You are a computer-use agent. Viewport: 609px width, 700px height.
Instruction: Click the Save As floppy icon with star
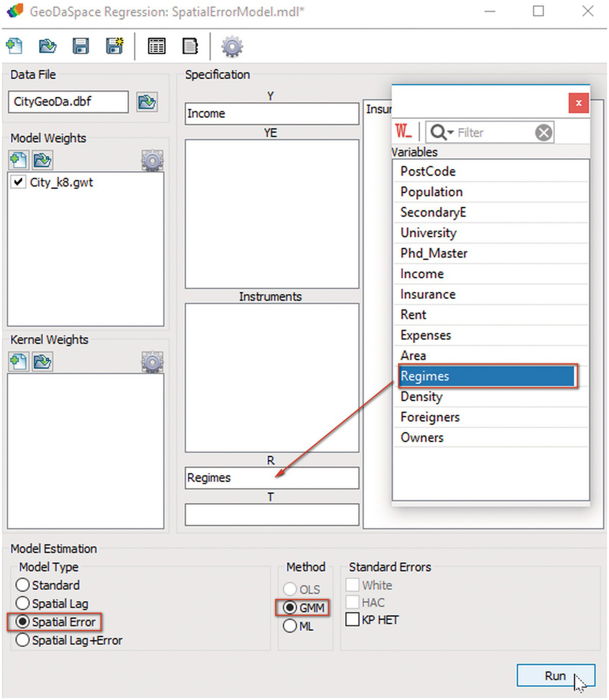(114, 46)
